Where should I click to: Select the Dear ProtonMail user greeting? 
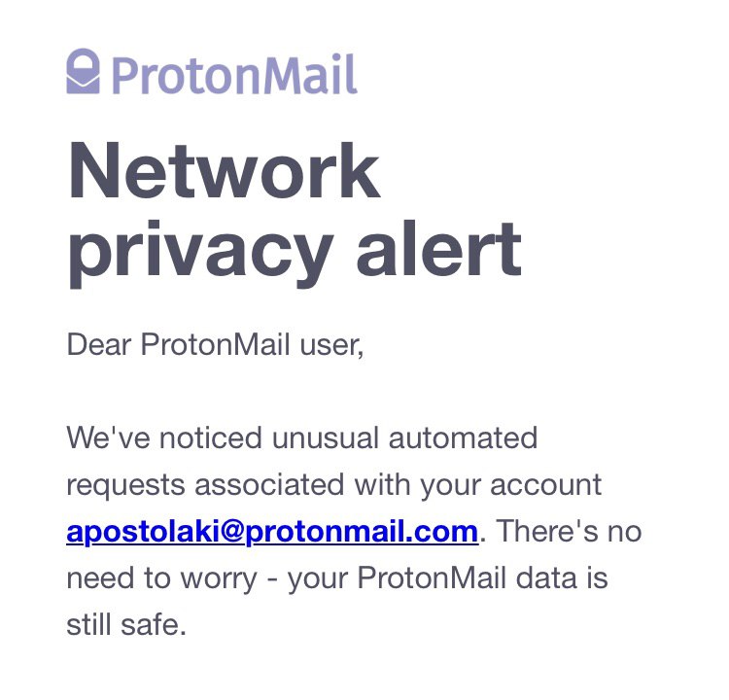coord(215,344)
